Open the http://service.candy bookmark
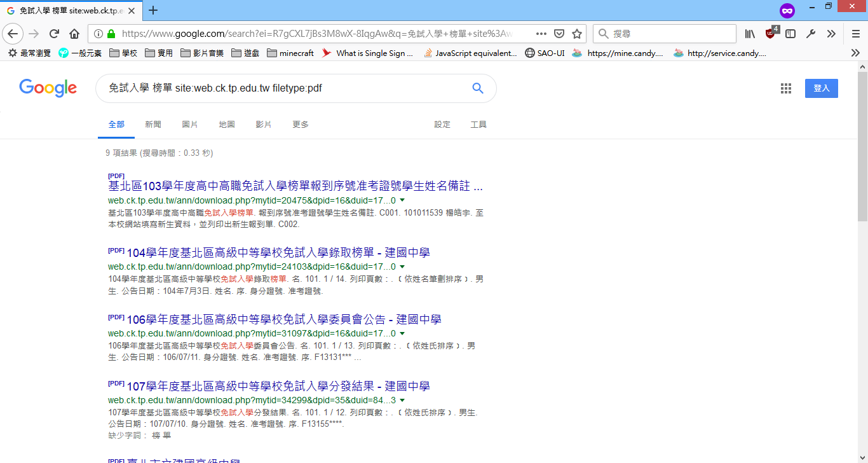The image size is (868, 463). click(720, 53)
